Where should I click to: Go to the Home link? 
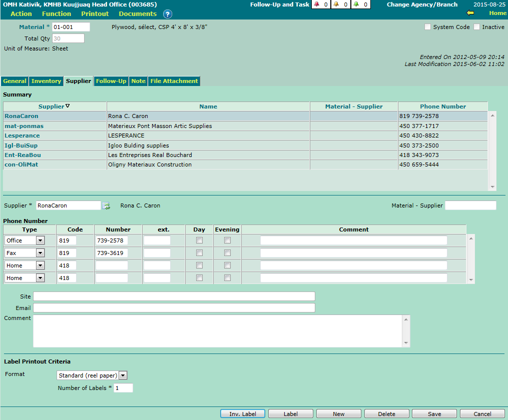click(x=497, y=13)
